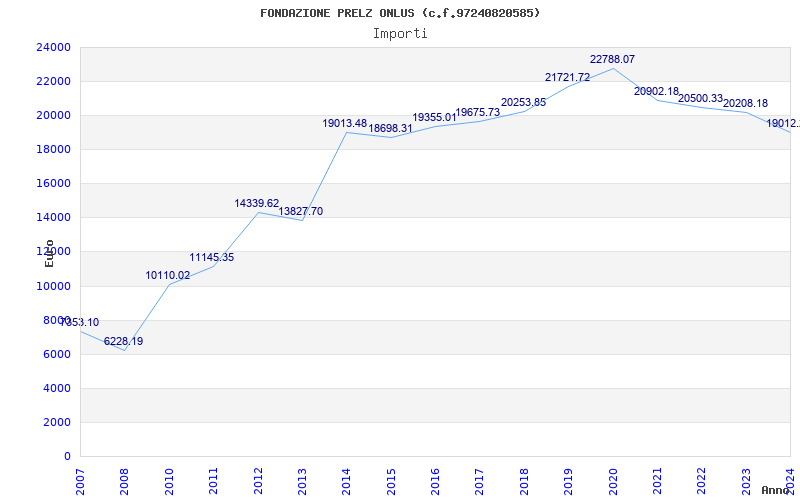Click x-axis year 2015

391,481
